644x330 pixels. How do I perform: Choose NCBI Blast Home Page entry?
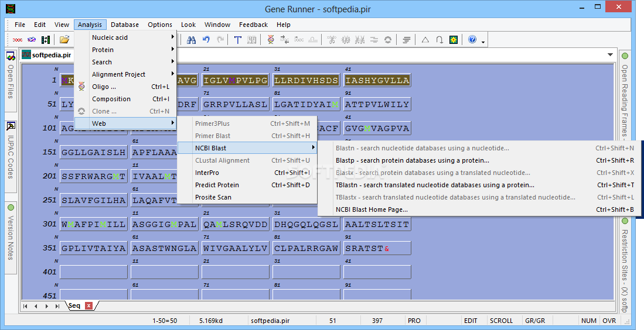[x=372, y=209]
